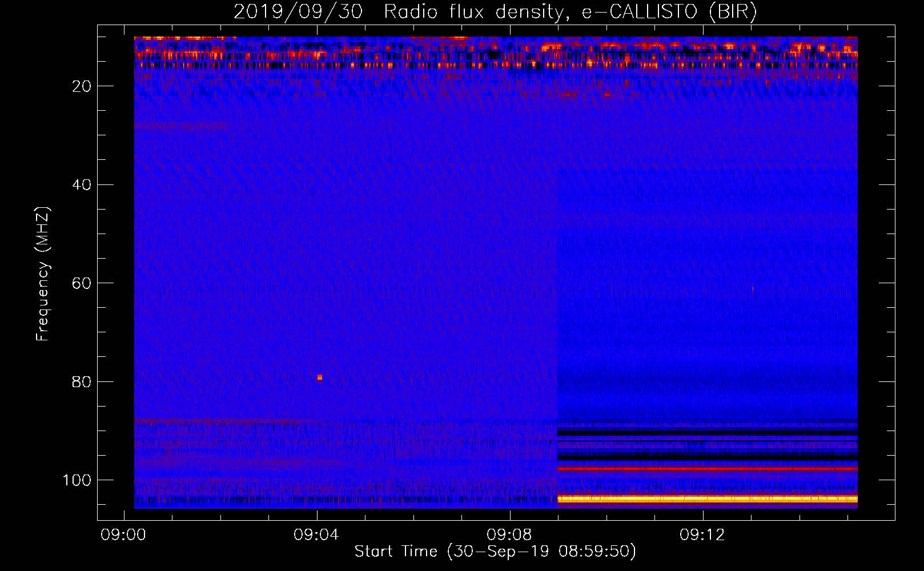Image resolution: width=924 pixels, height=571 pixels.
Task: Click the bright yellow band near 104 MHz
Action: pos(707,499)
